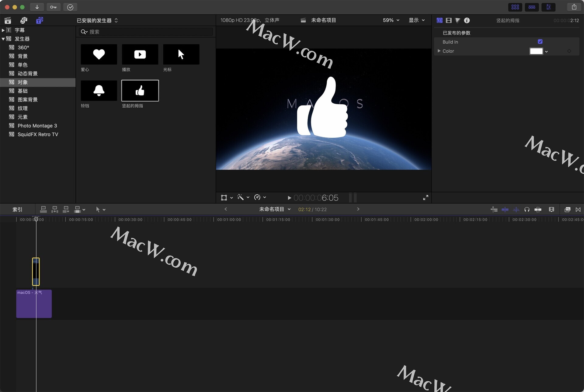Toggle video skimming in timeline toolbar
The height and width of the screenshot is (392, 584).
click(x=505, y=210)
